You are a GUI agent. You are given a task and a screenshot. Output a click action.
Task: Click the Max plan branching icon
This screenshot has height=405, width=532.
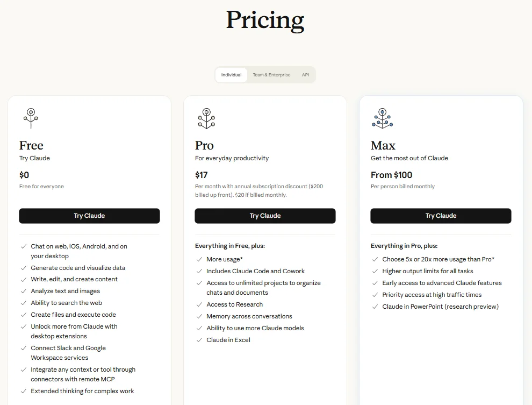(382, 118)
